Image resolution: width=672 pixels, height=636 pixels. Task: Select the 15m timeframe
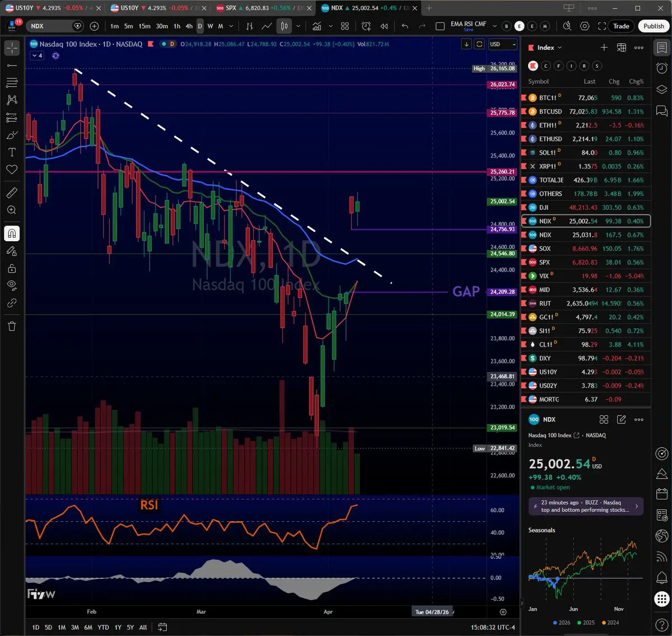click(x=144, y=26)
